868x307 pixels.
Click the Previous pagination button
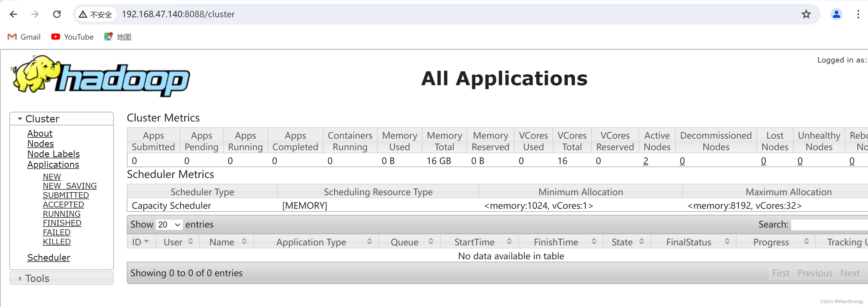pos(815,273)
